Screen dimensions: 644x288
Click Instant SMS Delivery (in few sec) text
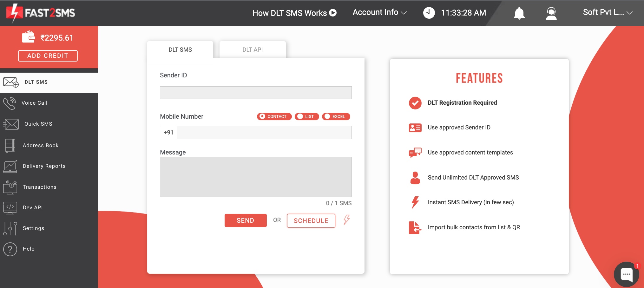tap(471, 202)
